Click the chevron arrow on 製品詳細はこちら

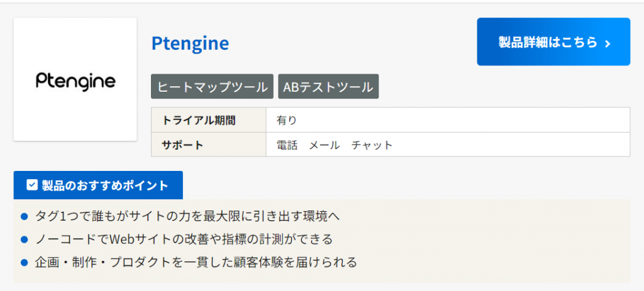(x=608, y=43)
